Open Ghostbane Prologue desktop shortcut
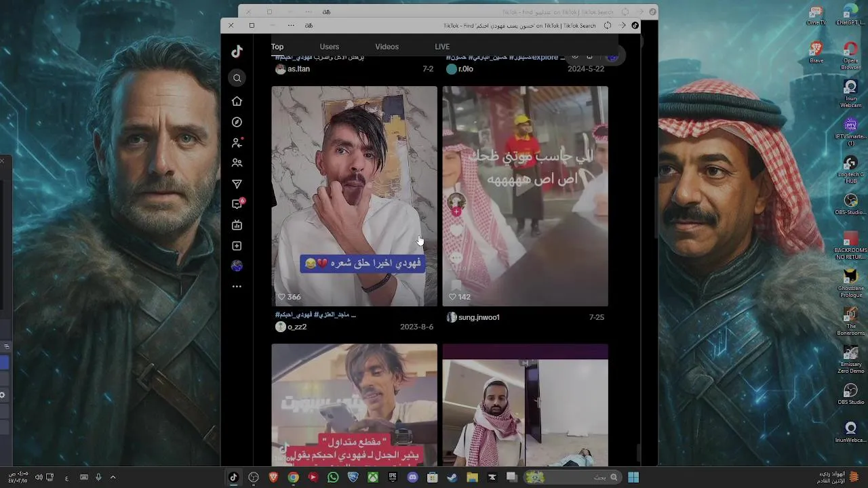 [850, 283]
